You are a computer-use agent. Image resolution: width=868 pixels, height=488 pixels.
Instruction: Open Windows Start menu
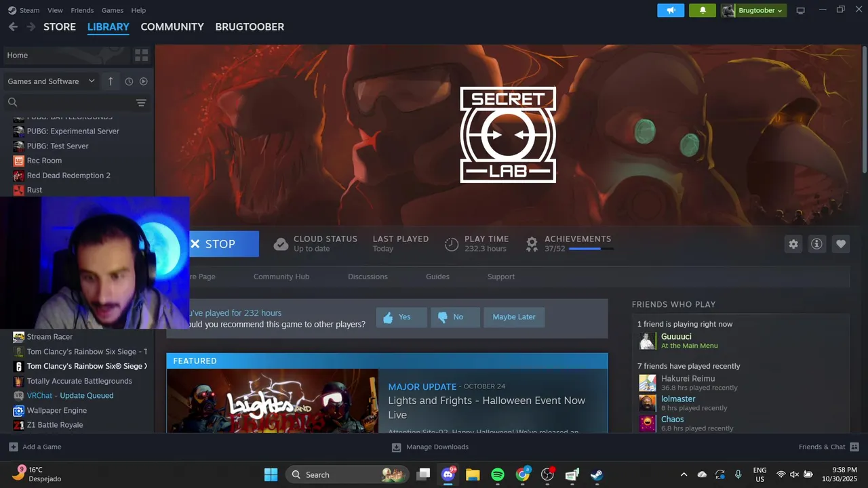point(271,474)
